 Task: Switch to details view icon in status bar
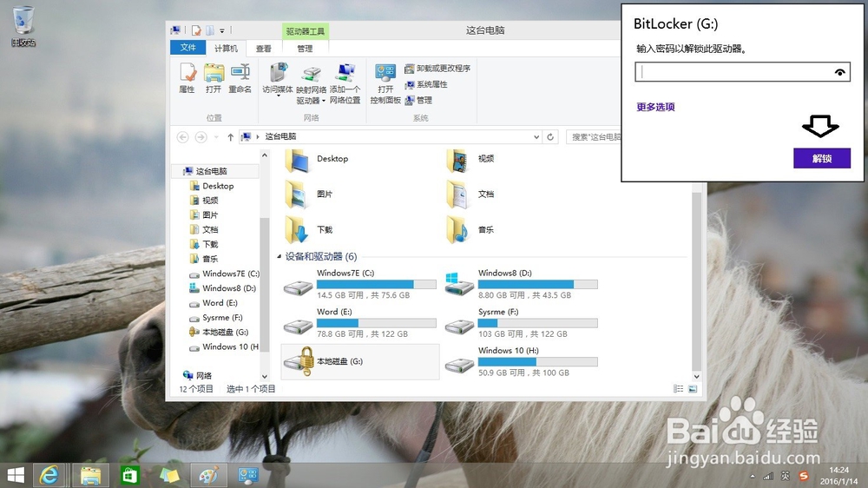tap(678, 389)
